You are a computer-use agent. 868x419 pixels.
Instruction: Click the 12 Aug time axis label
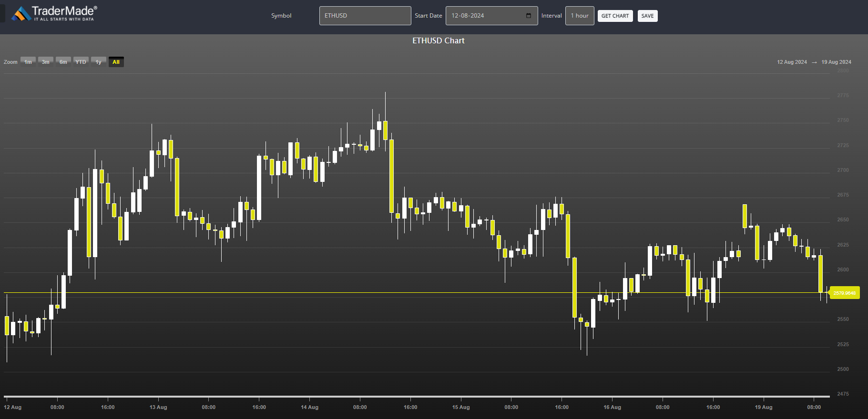click(x=13, y=407)
